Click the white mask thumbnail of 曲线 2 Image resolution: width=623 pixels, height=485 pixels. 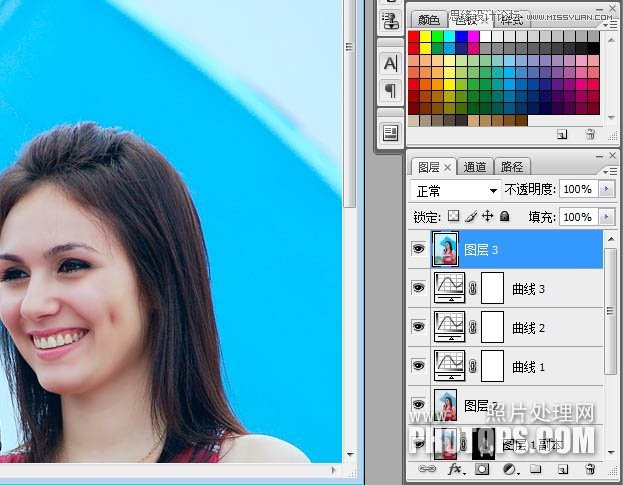pos(492,327)
